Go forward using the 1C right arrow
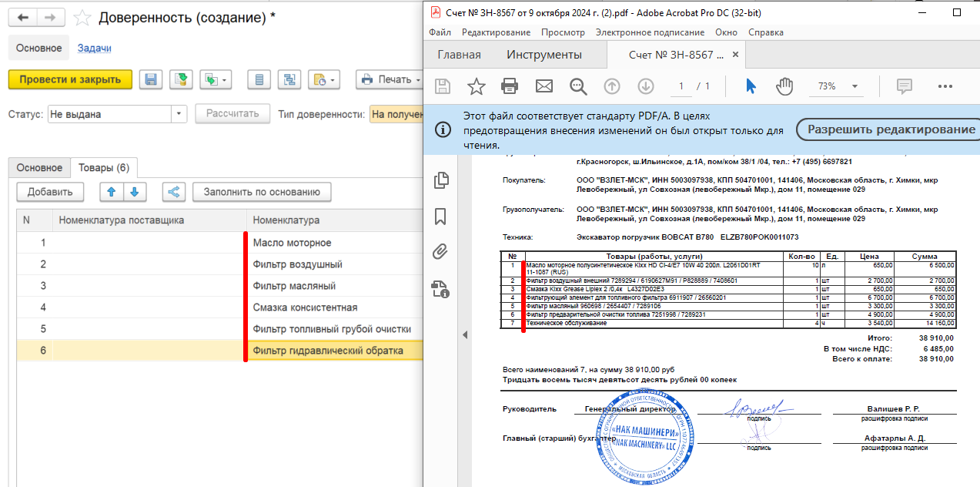980x487 pixels. [50, 17]
